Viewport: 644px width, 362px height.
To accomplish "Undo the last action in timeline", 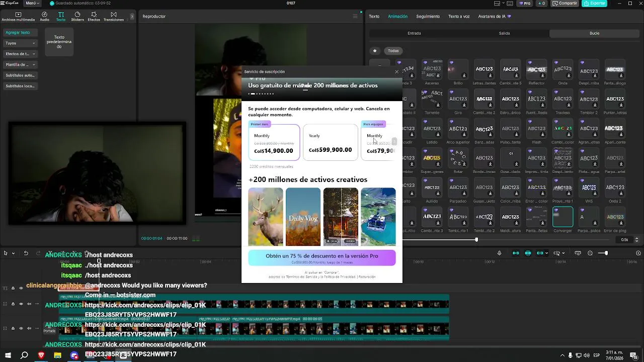I will 26,253.
